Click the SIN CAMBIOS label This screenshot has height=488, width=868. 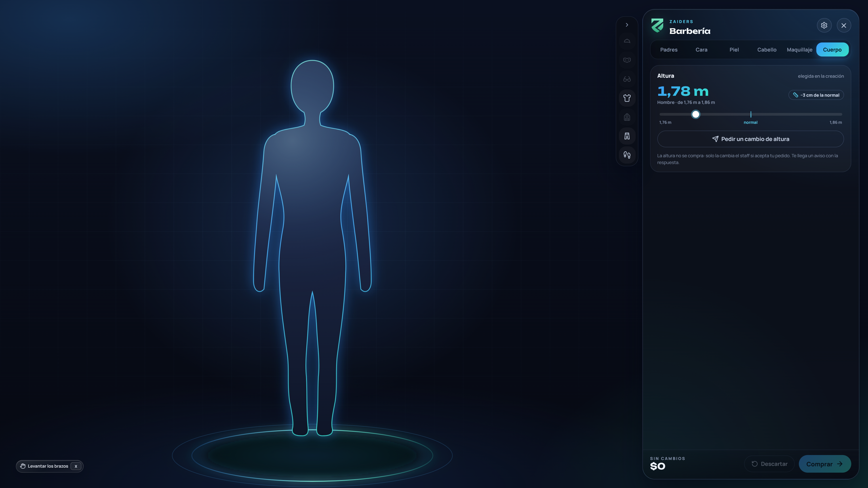point(667,459)
